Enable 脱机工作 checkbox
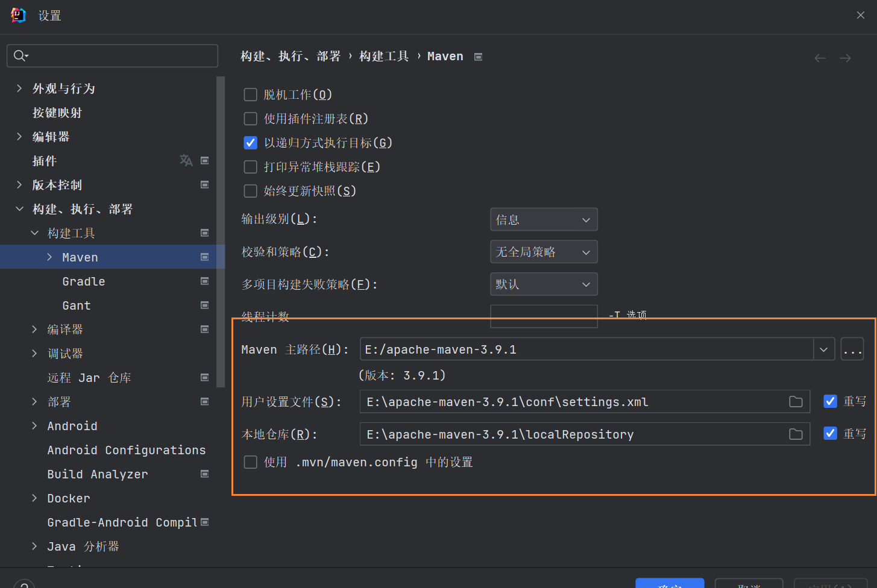This screenshot has height=588, width=877. click(250, 95)
